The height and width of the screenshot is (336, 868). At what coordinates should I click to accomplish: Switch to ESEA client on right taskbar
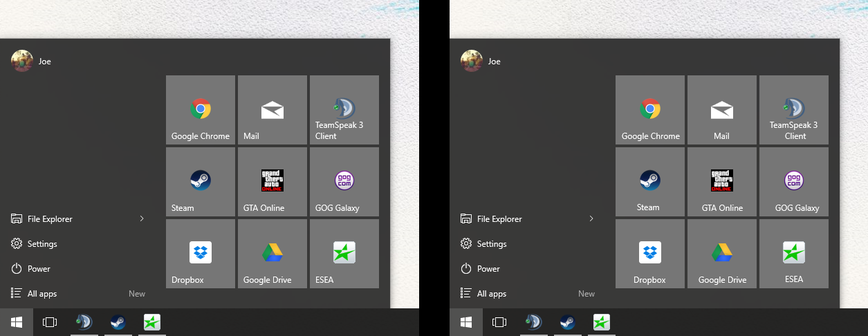tap(601, 322)
